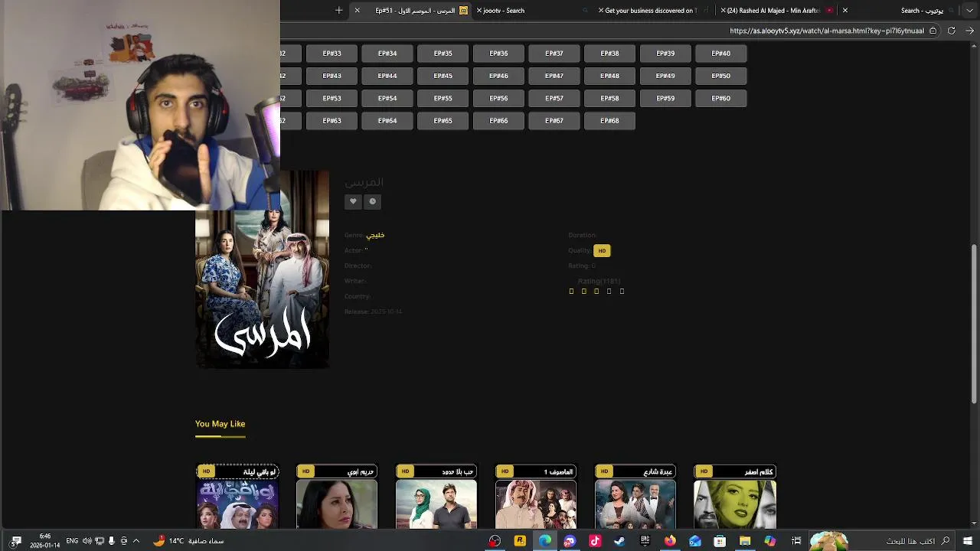Open Microsoft Store from the taskbar

[720, 541]
